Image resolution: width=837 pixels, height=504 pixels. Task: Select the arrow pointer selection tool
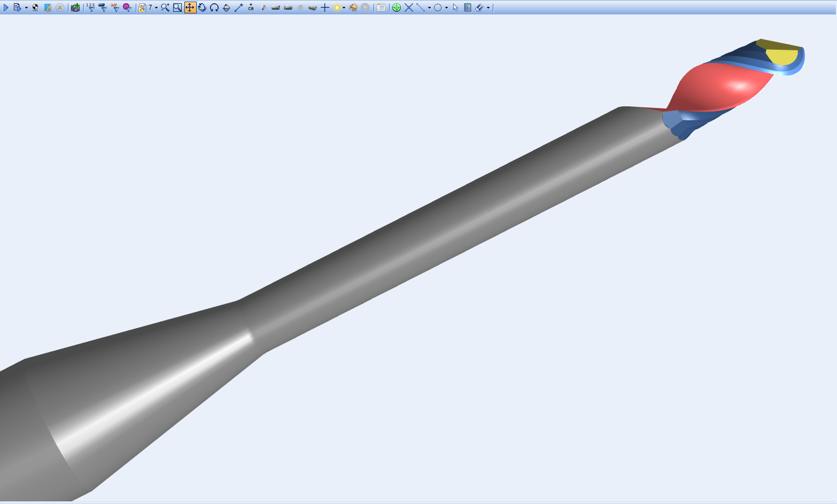tap(455, 7)
